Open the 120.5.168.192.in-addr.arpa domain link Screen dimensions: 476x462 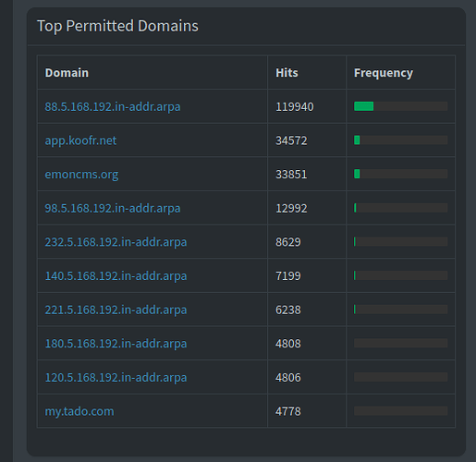[116, 378]
